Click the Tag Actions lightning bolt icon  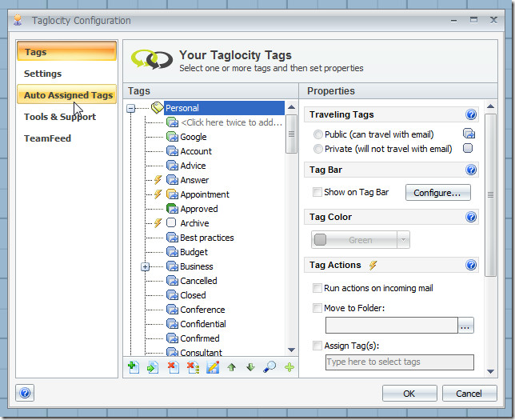373,265
